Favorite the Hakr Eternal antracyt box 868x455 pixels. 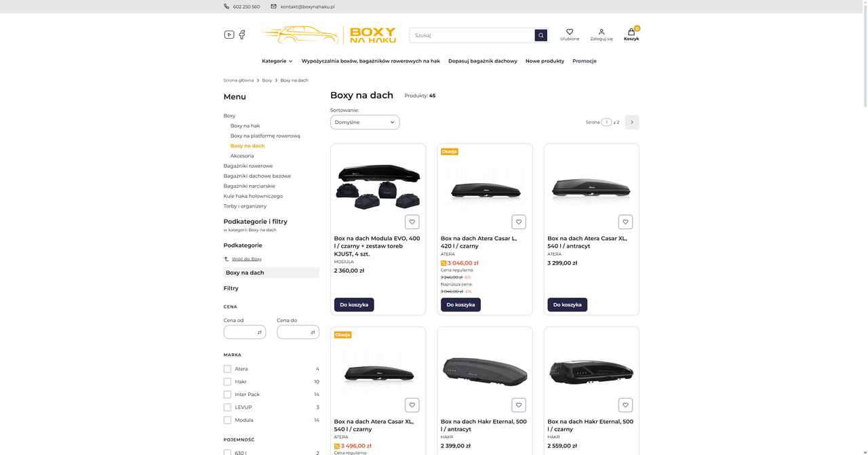pos(519,405)
